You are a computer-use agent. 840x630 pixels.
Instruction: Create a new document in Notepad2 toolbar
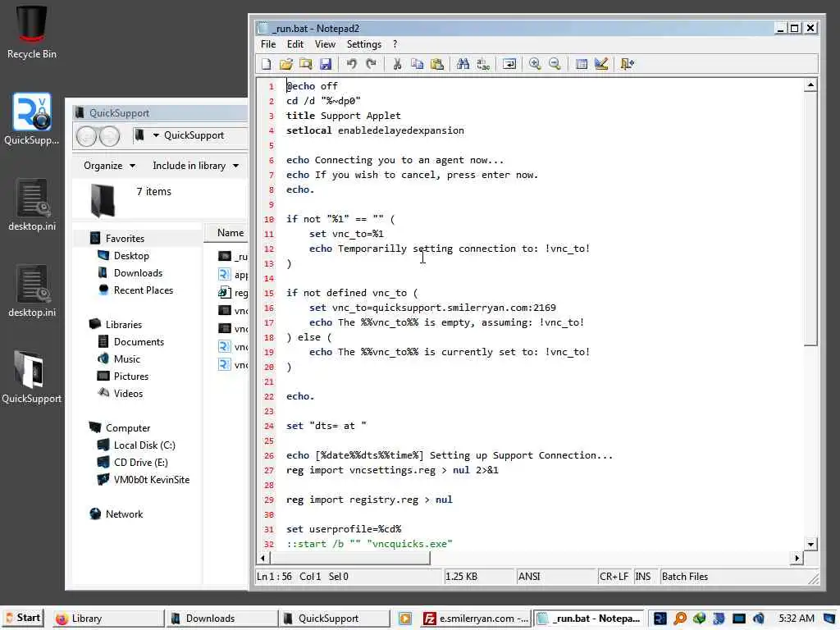[x=267, y=64]
